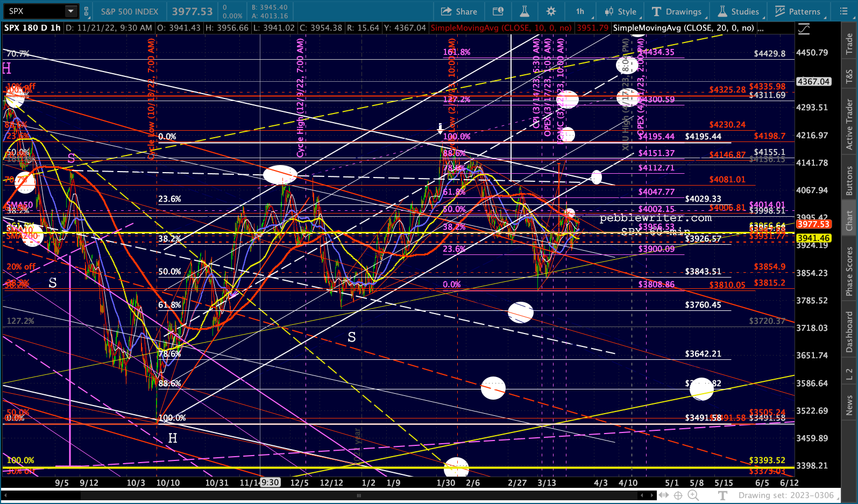Viewport: 858px width, 504px height.
Task: Open the Trade sidebar tab
Action: 849,44
